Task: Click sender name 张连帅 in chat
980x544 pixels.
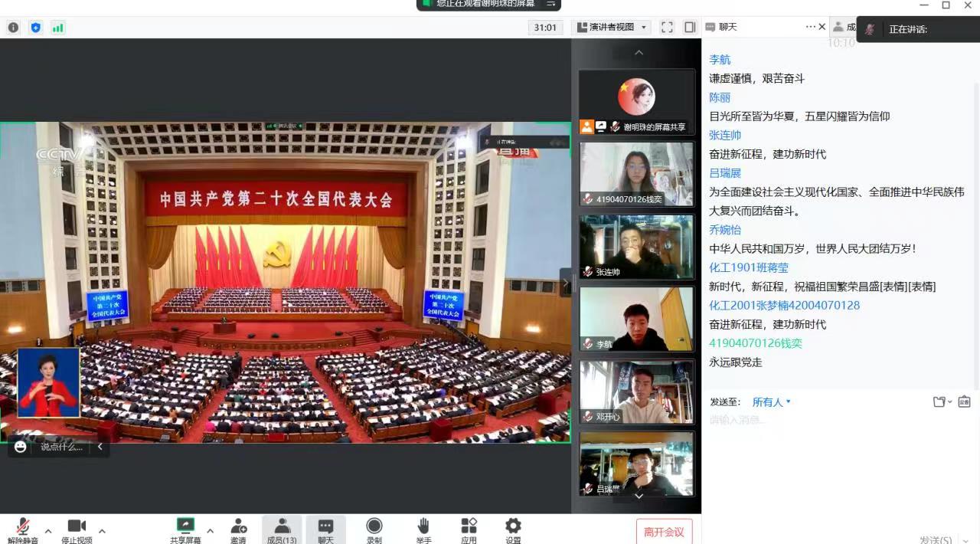Action: (725, 135)
